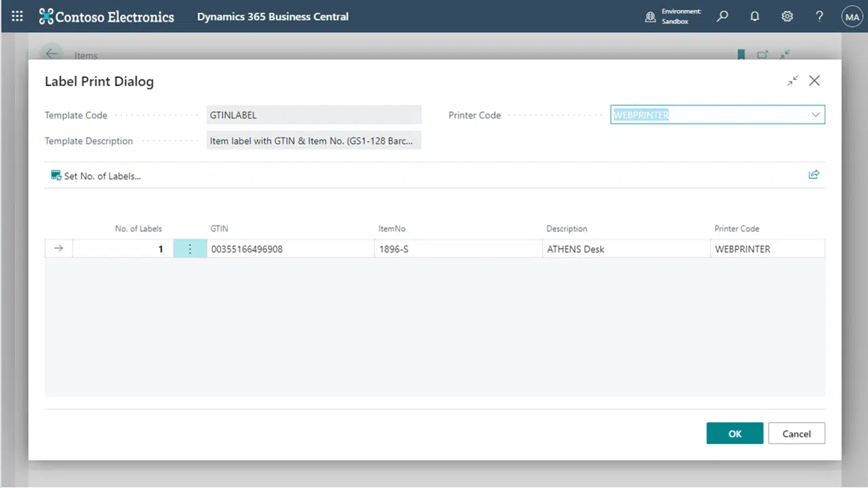Open the row ellipsis menu on GTIN line

190,249
